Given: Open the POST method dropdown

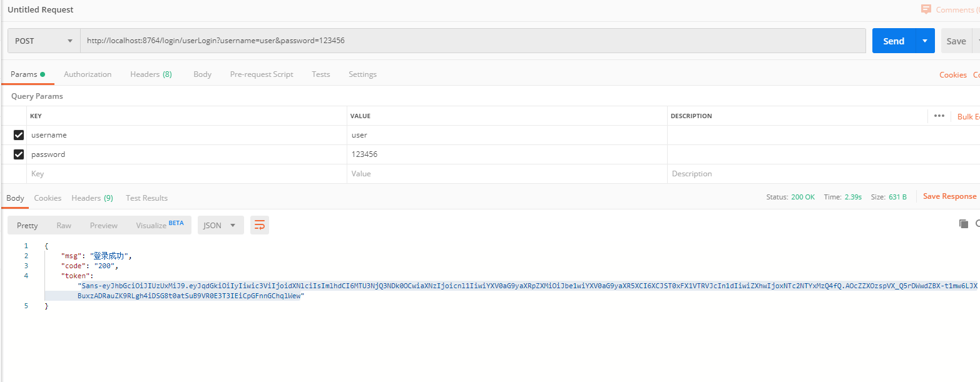Looking at the screenshot, I should point(44,41).
